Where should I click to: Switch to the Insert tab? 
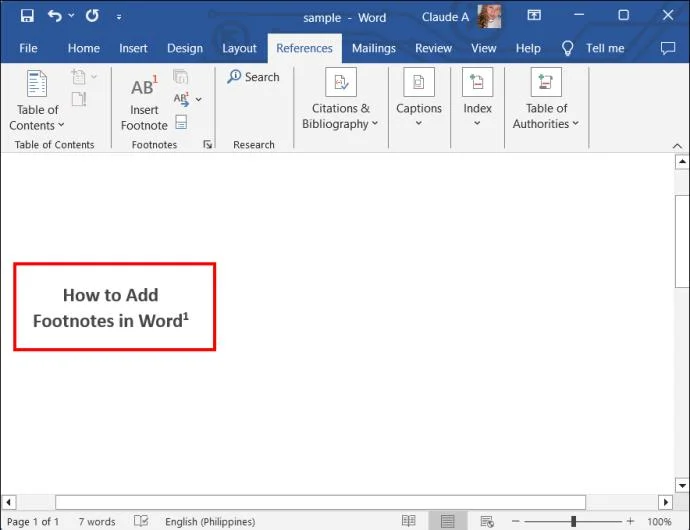(x=133, y=48)
